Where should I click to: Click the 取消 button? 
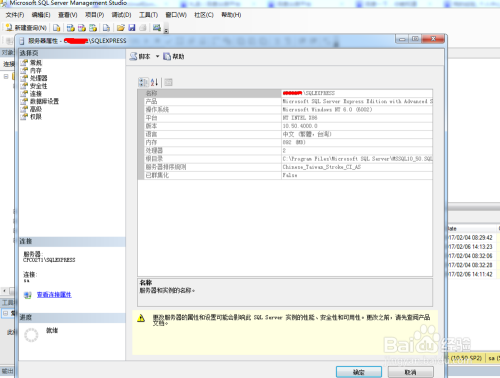coord(411,372)
